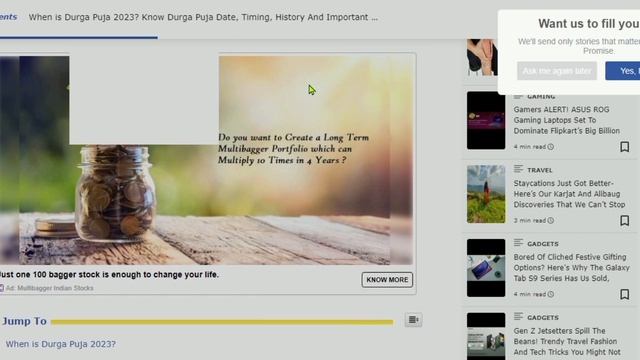
Task: Open the Galaxy Tab S9 article thumbnail
Action: (486, 268)
